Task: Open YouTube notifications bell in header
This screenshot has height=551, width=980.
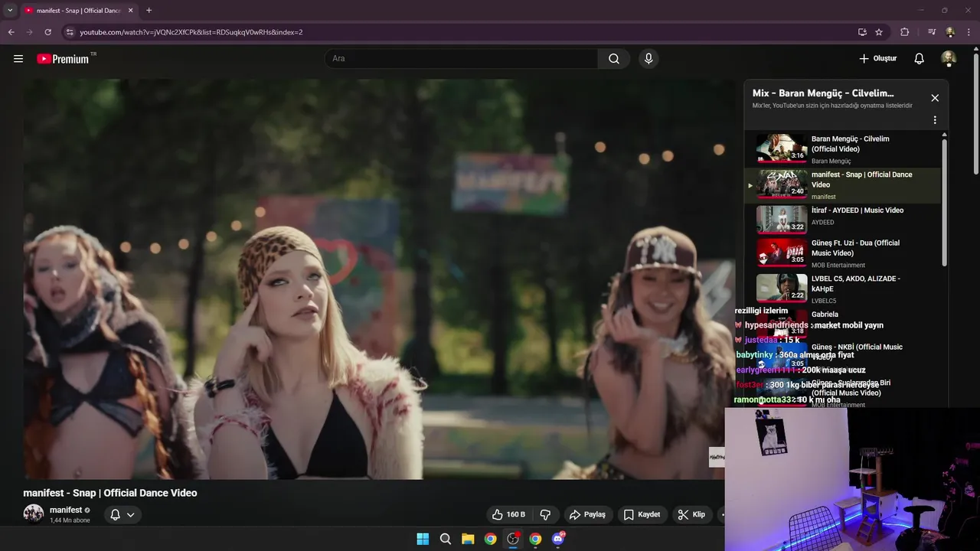Action: coord(920,59)
